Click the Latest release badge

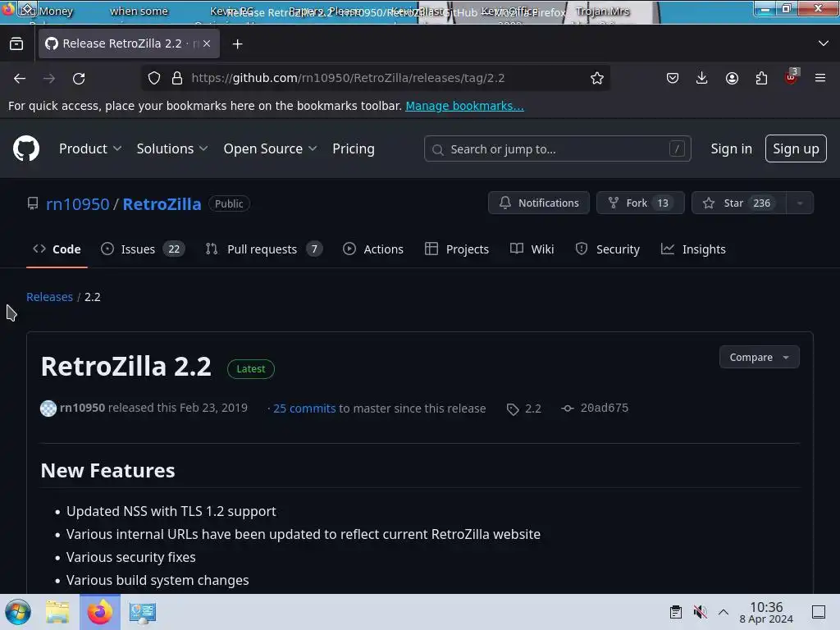pos(251,368)
